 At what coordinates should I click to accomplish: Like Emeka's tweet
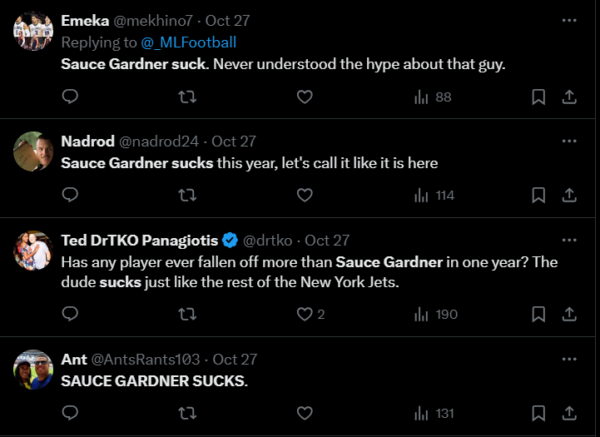tap(305, 97)
